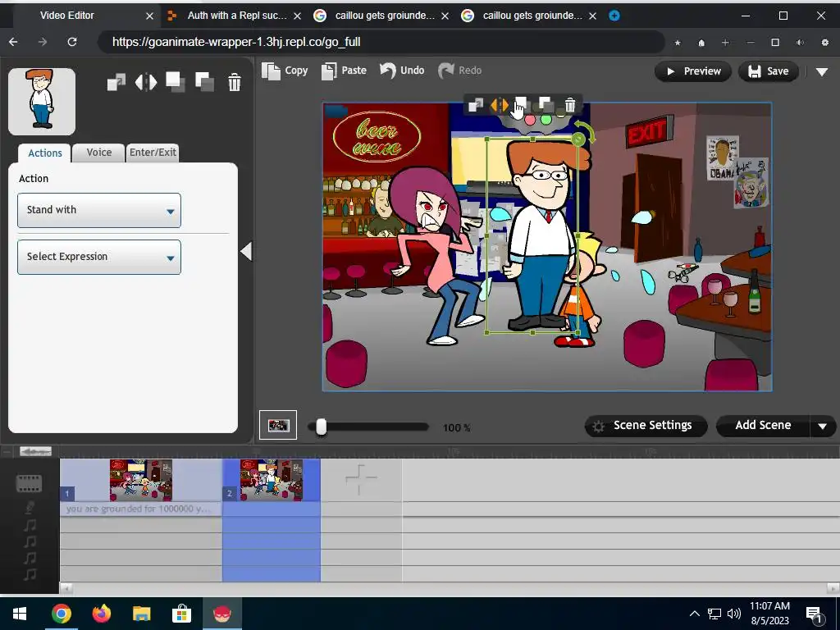The height and width of the screenshot is (630, 840).
Task: Open File Explorer from the taskbar
Action: pyautogui.click(x=141, y=614)
